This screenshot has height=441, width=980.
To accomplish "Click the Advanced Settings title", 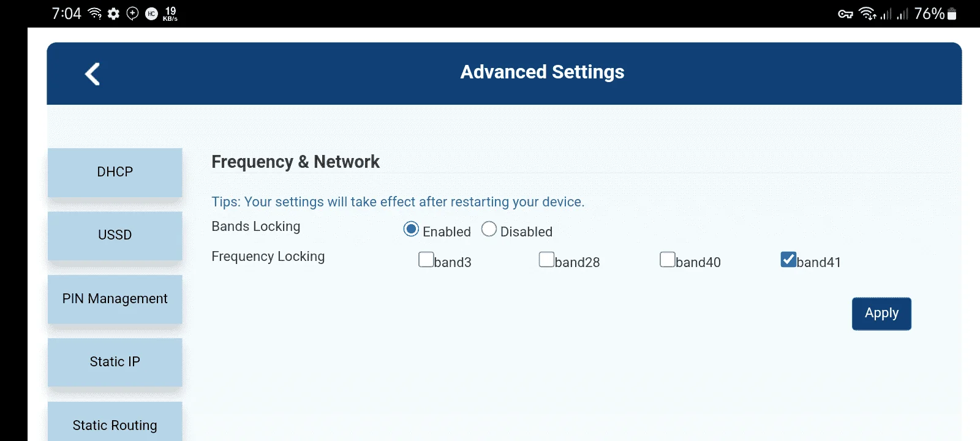I will pos(542,72).
